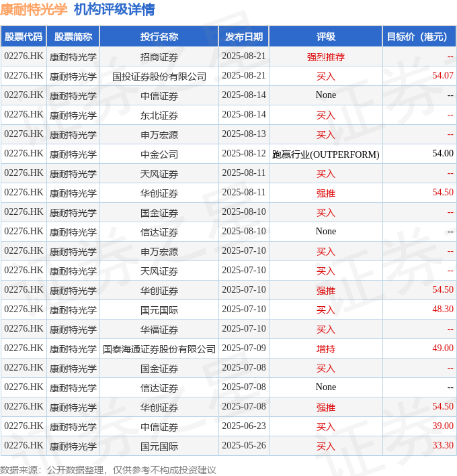Click 天风证券 in the 2025-08-11 row

pos(159,174)
